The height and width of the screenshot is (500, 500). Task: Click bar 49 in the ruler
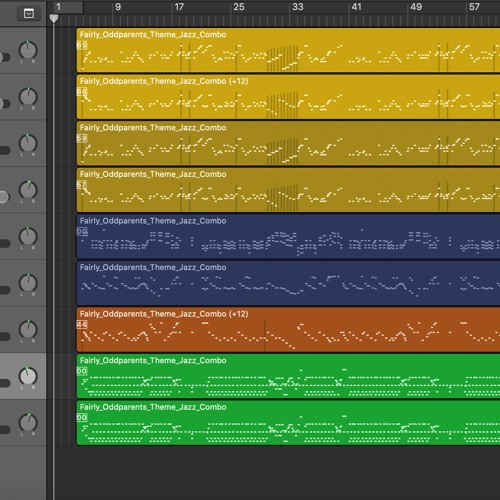416,7
